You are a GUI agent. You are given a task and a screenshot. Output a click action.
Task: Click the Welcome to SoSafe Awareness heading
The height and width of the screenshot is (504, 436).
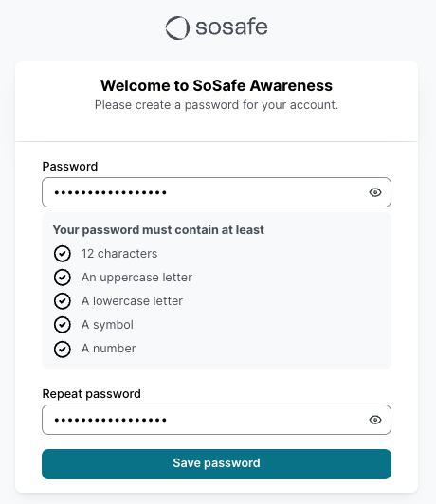pyautogui.click(x=216, y=85)
